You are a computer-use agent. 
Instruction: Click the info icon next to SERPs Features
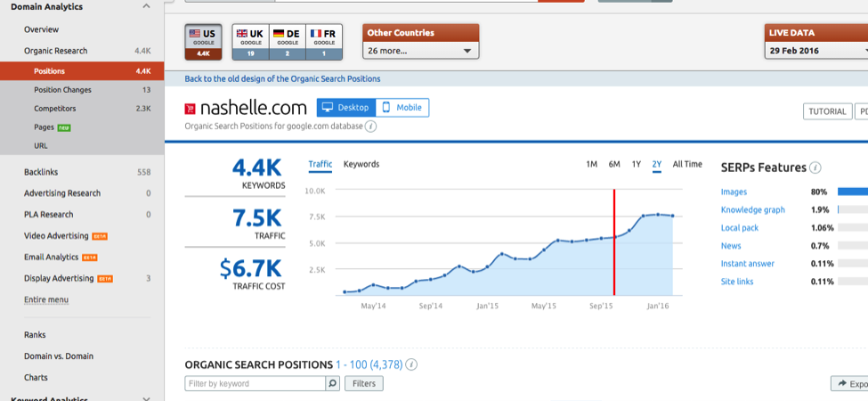[x=815, y=168]
